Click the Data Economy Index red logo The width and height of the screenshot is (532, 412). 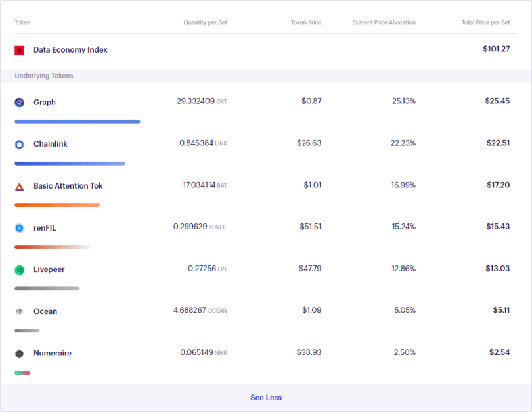(19, 50)
